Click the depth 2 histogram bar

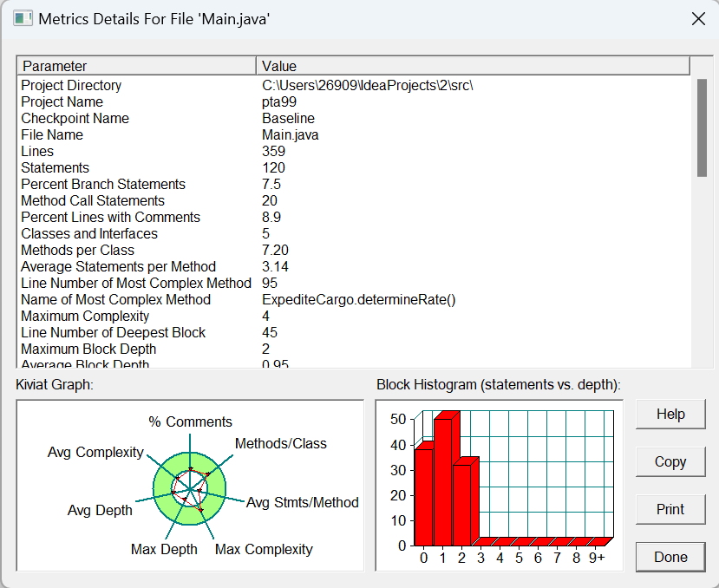tap(462, 505)
